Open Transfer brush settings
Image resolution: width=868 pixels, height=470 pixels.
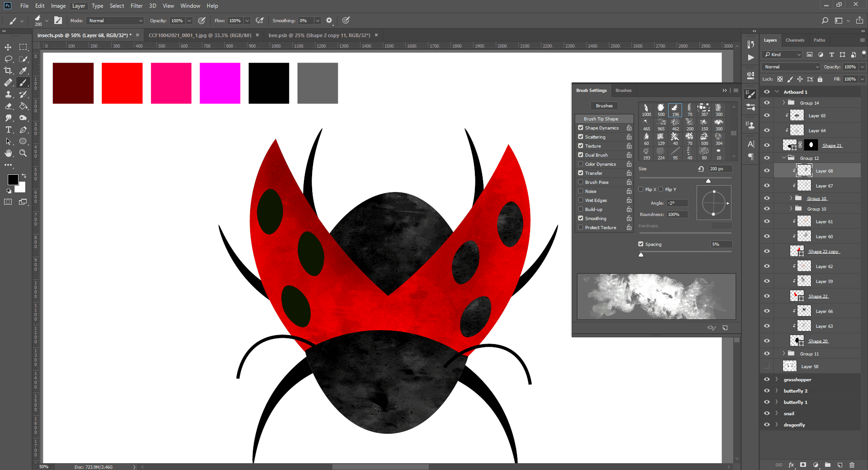pyautogui.click(x=593, y=173)
